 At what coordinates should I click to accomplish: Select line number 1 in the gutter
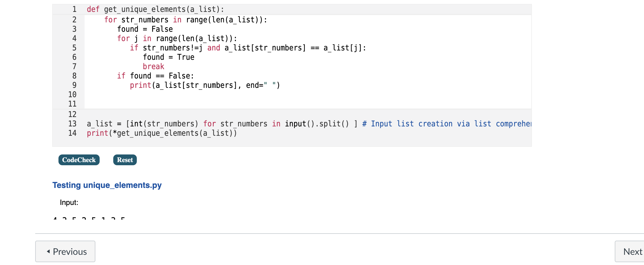pos(74,9)
